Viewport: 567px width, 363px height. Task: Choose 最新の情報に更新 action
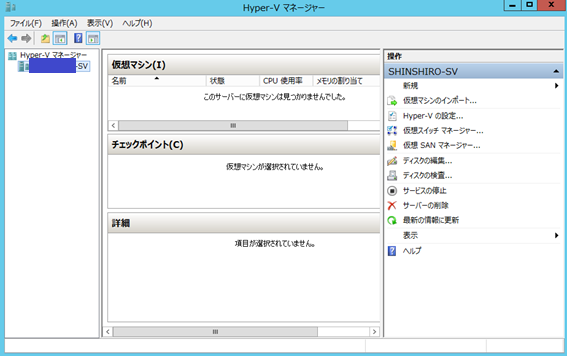coord(431,220)
